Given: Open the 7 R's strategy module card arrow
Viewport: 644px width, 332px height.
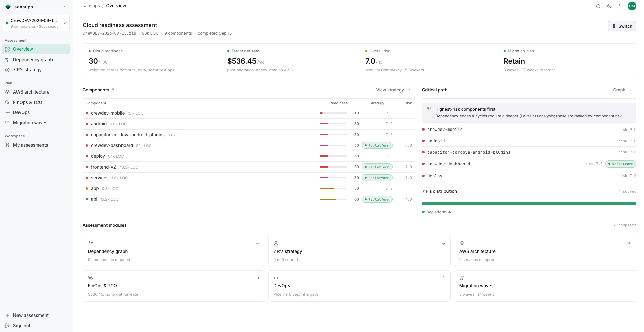Looking at the screenshot, I should click(x=443, y=243).
